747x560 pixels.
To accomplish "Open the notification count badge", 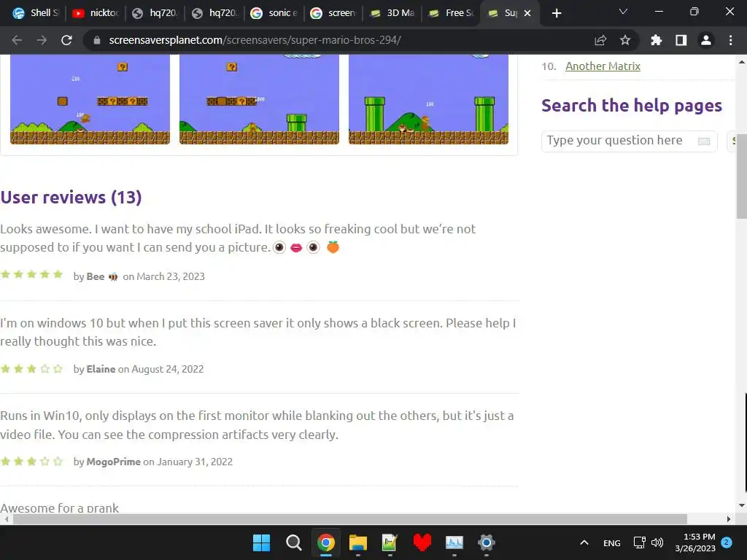I will 727,542.
